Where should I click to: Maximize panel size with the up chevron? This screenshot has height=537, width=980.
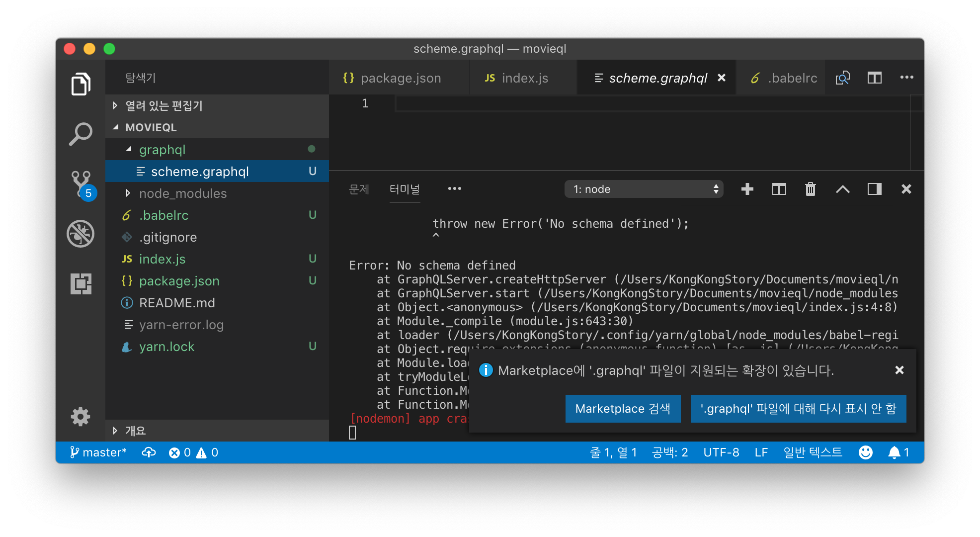tap(842, 189)
